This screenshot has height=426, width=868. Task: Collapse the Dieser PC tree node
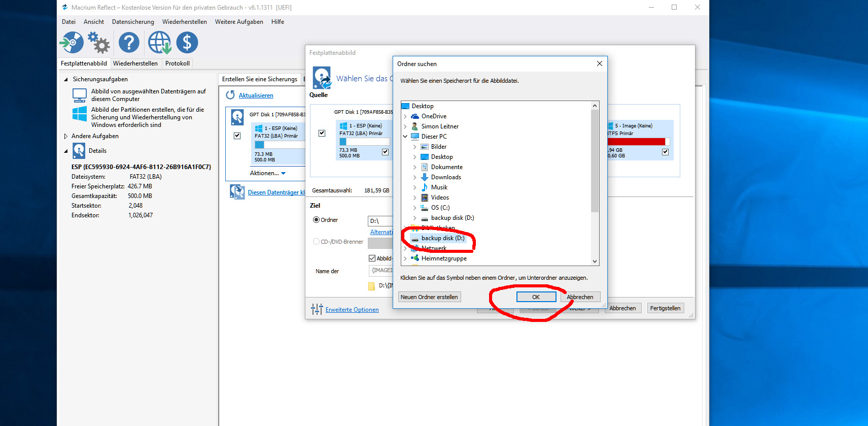pos(405,137)
